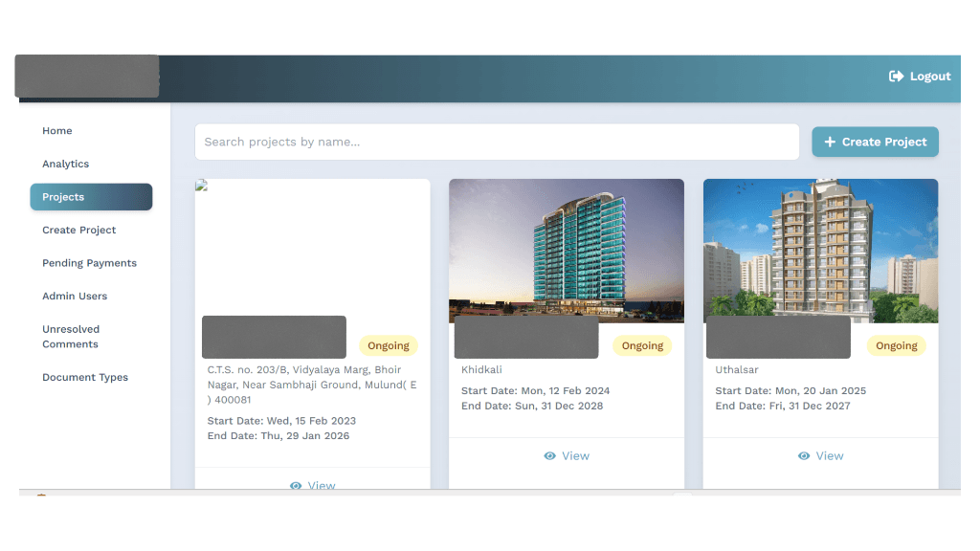
Task: Open Home in the sidebar
Action: pos(57,131)
